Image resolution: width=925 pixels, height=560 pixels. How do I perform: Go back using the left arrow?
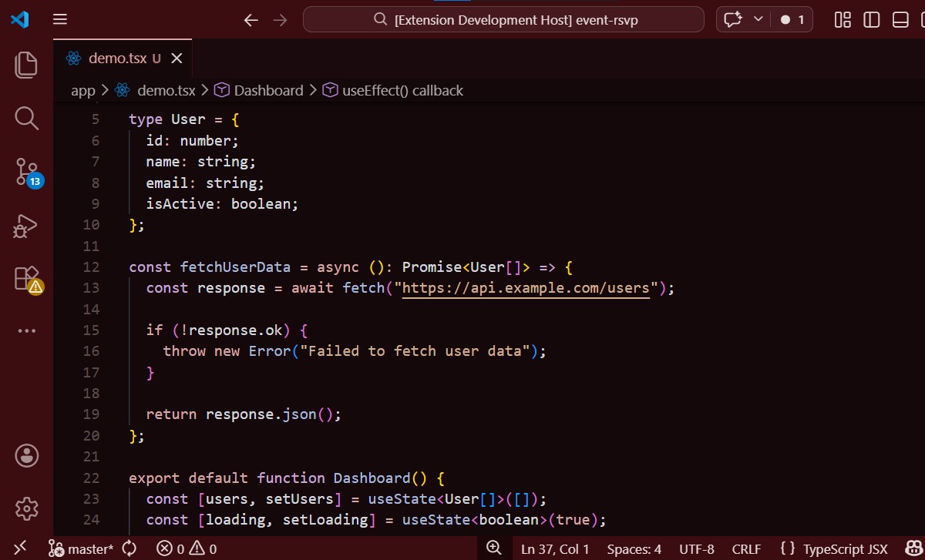tap(251, 20)
